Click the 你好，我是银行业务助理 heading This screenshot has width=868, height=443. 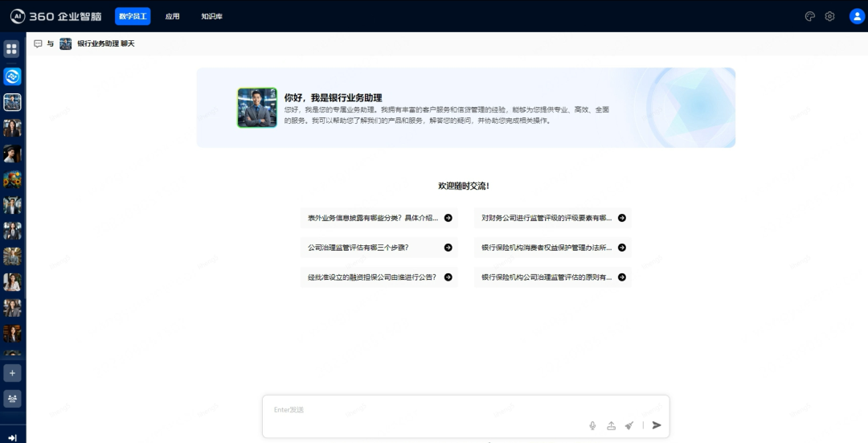tap(334, 97)
